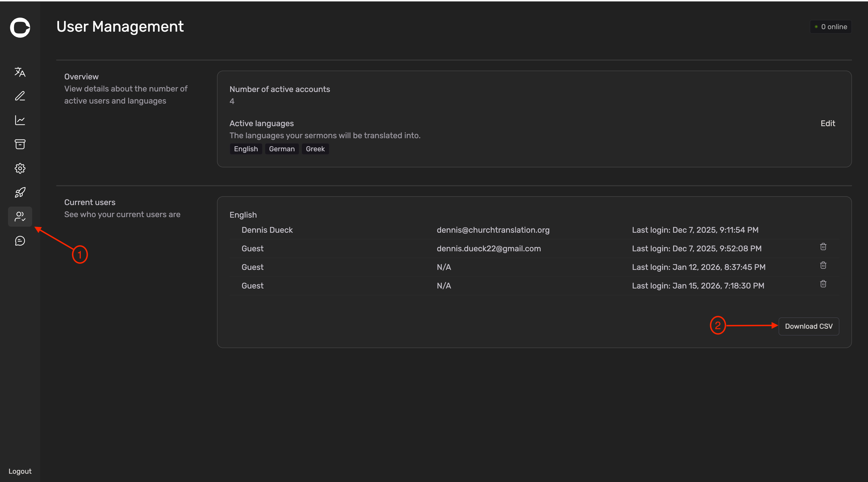Click the app logo at top-left
Viewport: 868px width, 482px height.
[20, 27]
